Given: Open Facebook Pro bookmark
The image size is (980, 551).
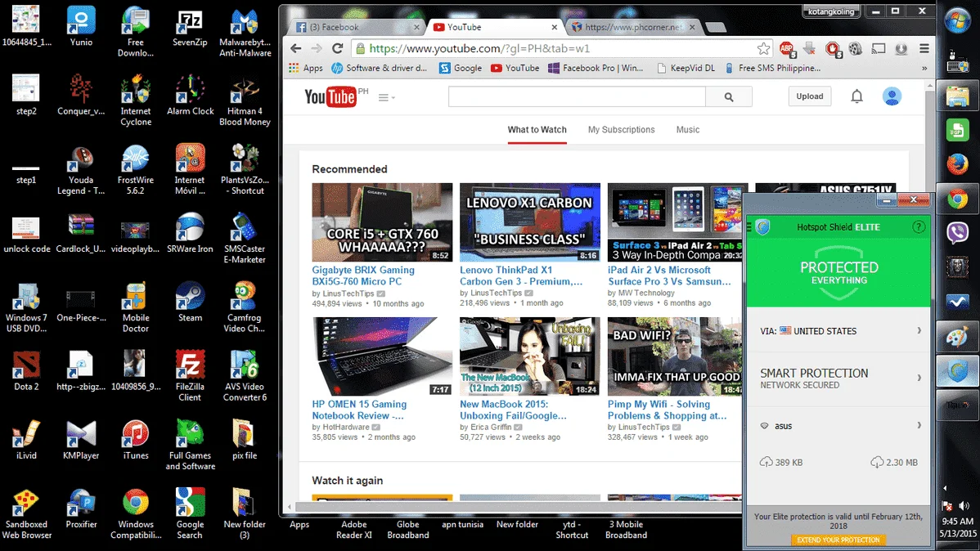Looking at the screenshot, I should coord(596,68).
